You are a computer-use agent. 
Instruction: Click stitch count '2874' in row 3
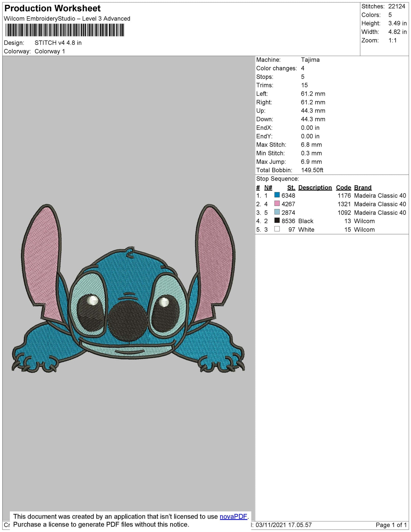[x=288, y=213]
